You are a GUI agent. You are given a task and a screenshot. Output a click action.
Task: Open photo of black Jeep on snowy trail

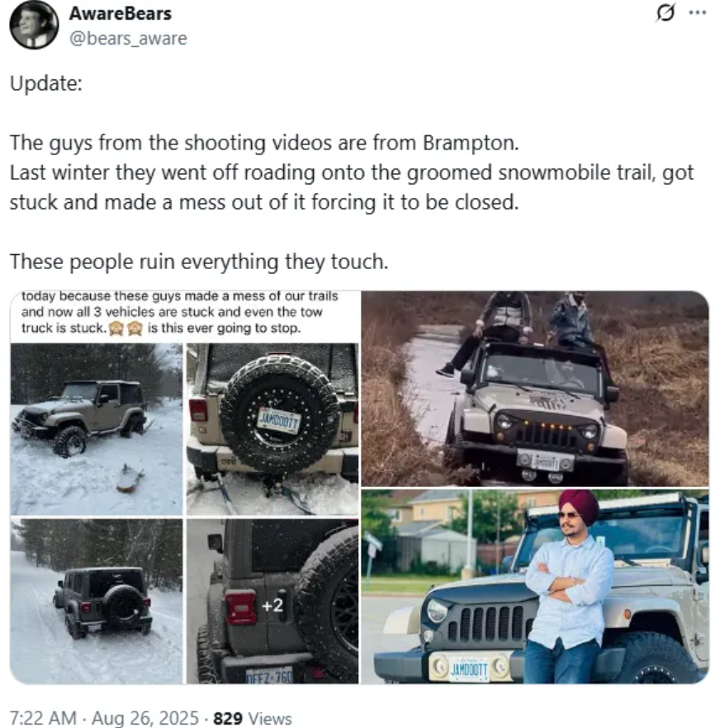pyautogui.click(x=96, y=601)
